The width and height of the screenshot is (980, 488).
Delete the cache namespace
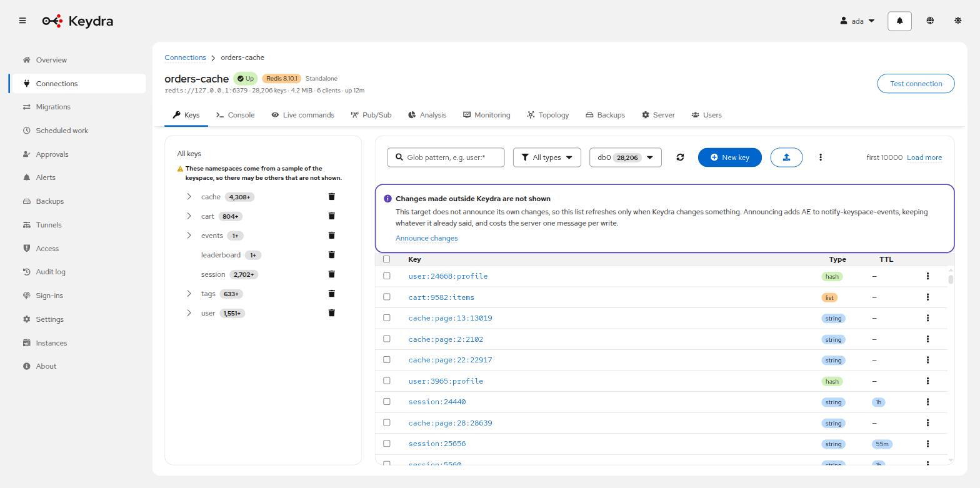click(x=332, y=196)
